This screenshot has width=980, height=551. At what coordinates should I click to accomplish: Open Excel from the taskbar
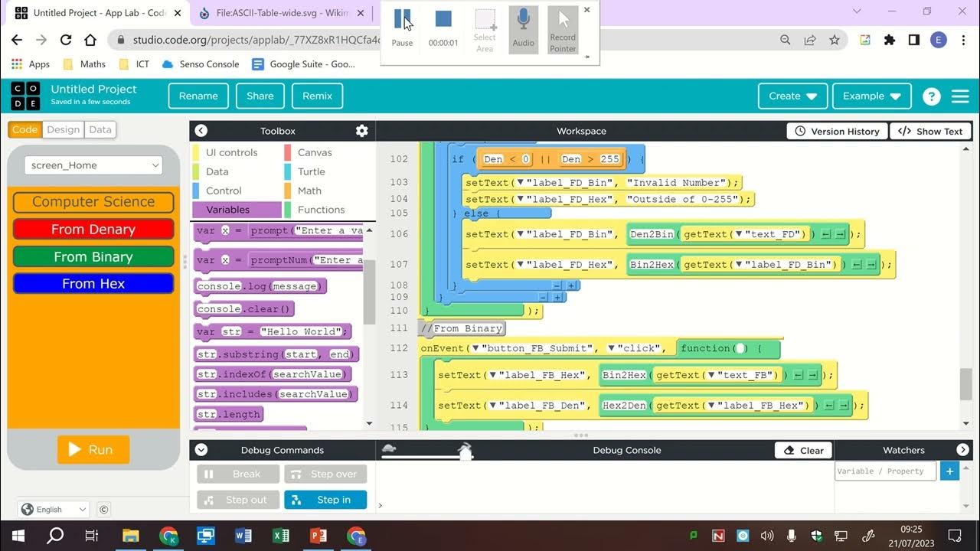click(x=281, y=536)
